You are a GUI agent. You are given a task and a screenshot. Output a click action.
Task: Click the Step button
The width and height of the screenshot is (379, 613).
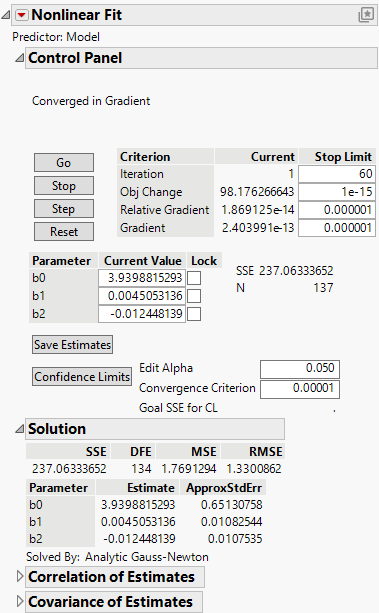pos(64,209)
